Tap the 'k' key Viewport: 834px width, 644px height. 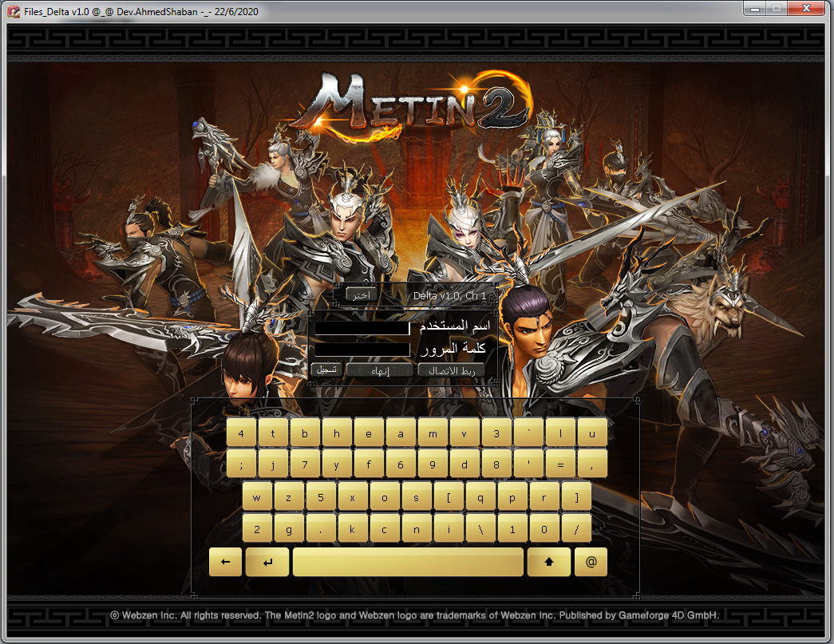[x=353, y=529]
